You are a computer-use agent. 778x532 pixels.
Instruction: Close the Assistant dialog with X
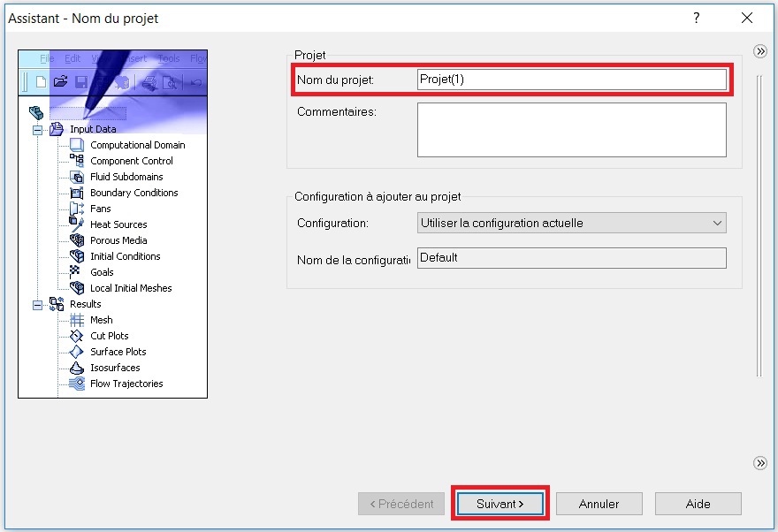(x=747, y=18)
